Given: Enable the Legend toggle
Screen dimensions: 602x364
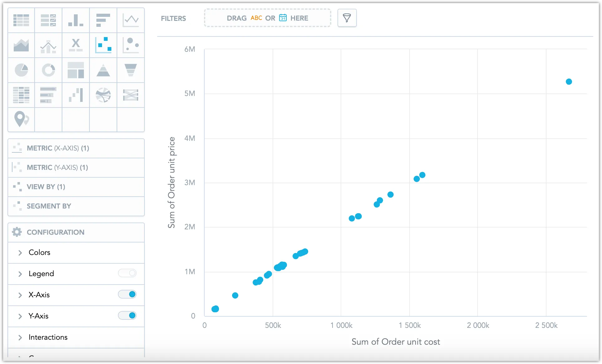Looking at the screenshot, I should coord(127,273).
